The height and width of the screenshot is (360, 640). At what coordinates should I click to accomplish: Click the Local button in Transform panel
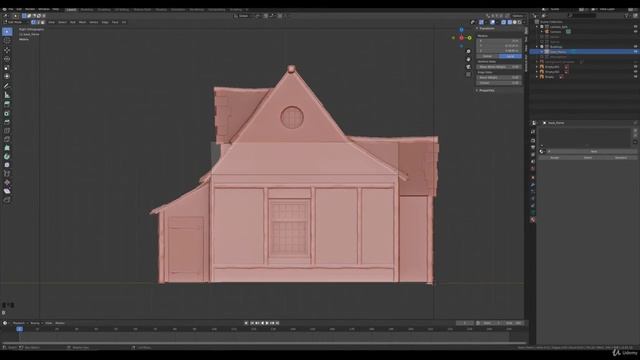point(510,56)
